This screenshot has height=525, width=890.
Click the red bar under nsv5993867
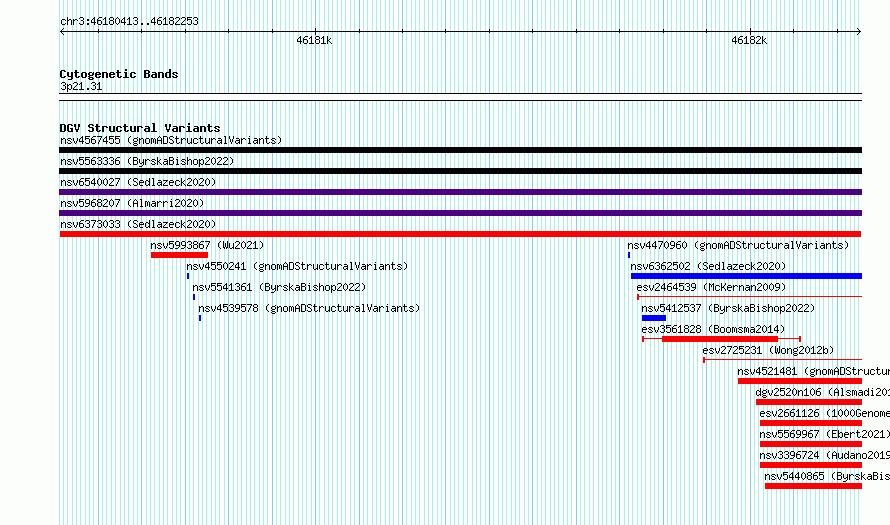[179, 255]
